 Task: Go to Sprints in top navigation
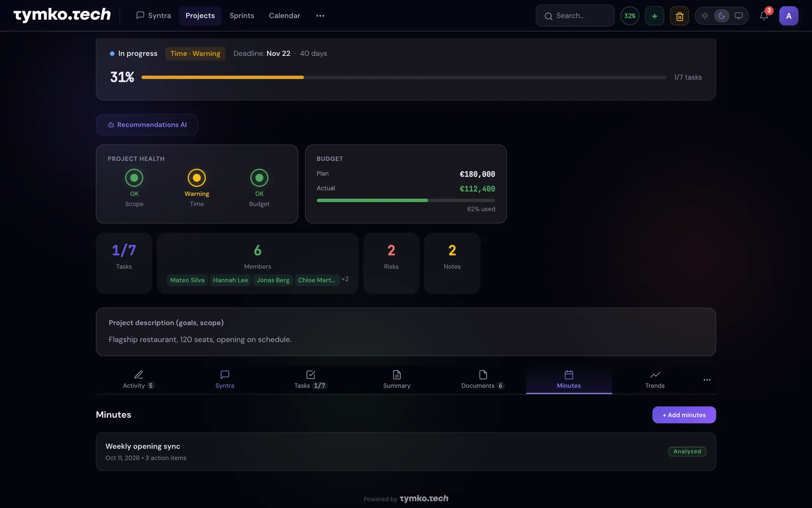(242, 16)
